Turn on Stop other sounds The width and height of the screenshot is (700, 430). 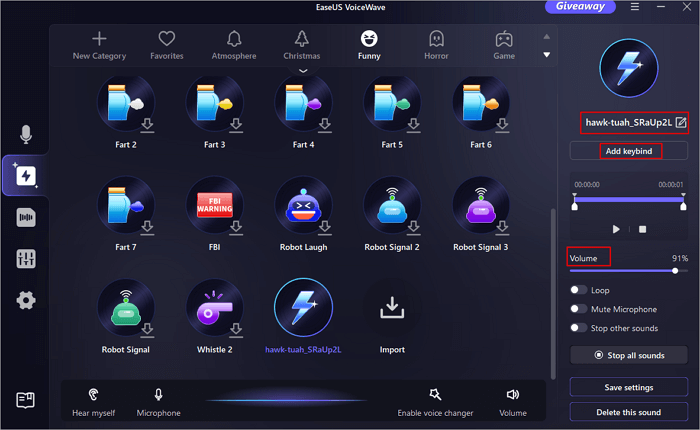pyautogui.click(x=578, y=327)
